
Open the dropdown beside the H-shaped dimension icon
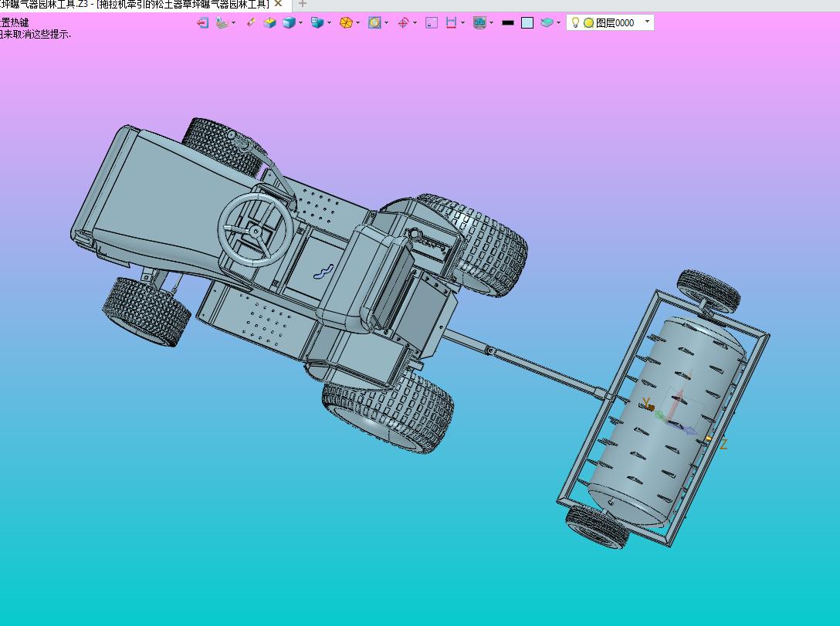[x=463, y=22]
